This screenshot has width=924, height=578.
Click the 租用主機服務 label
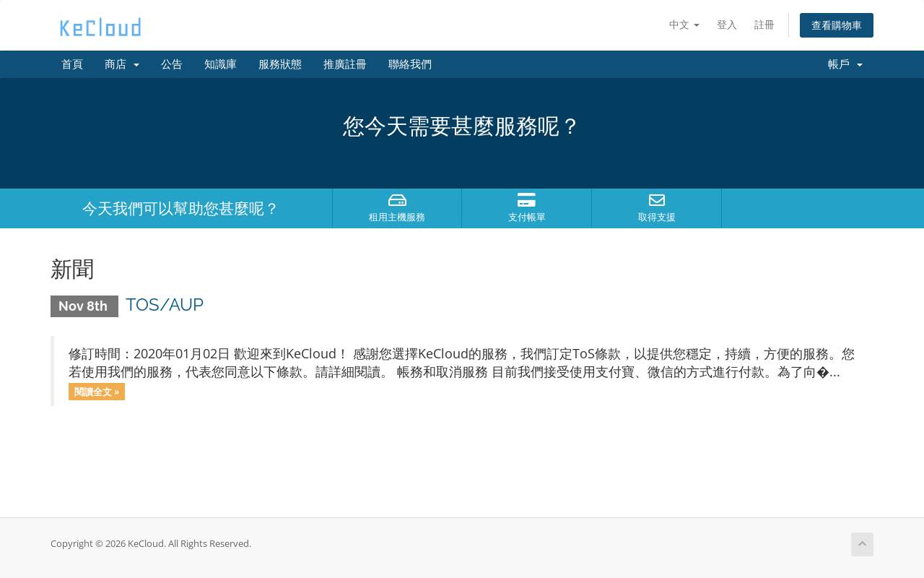(397, 217)
